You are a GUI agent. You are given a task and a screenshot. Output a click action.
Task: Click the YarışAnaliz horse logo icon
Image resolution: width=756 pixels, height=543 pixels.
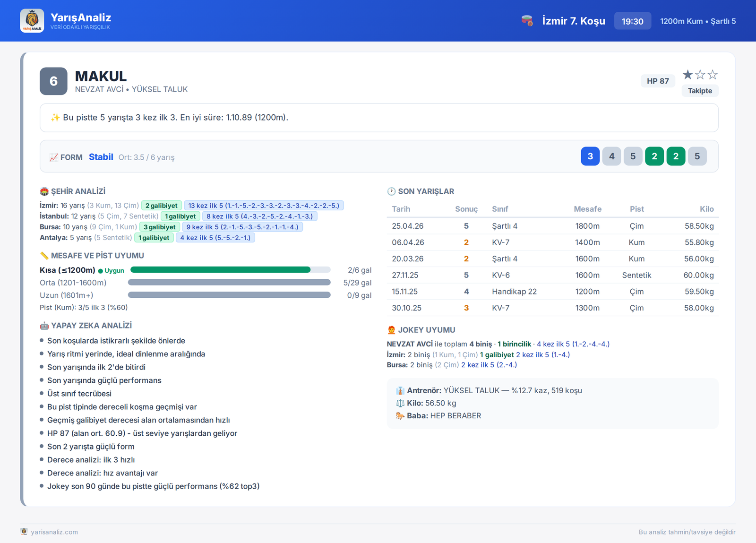coord(32,21)
